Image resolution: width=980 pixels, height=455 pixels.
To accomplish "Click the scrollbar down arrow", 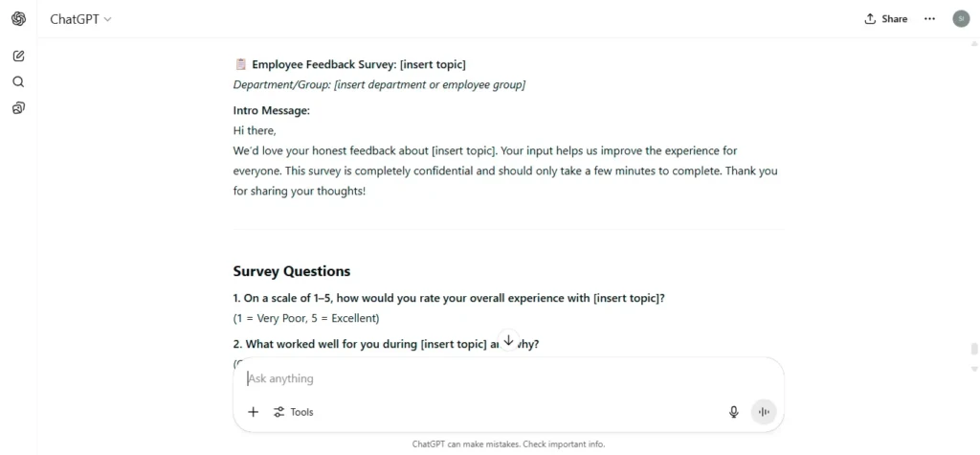I will coord(973,369).
